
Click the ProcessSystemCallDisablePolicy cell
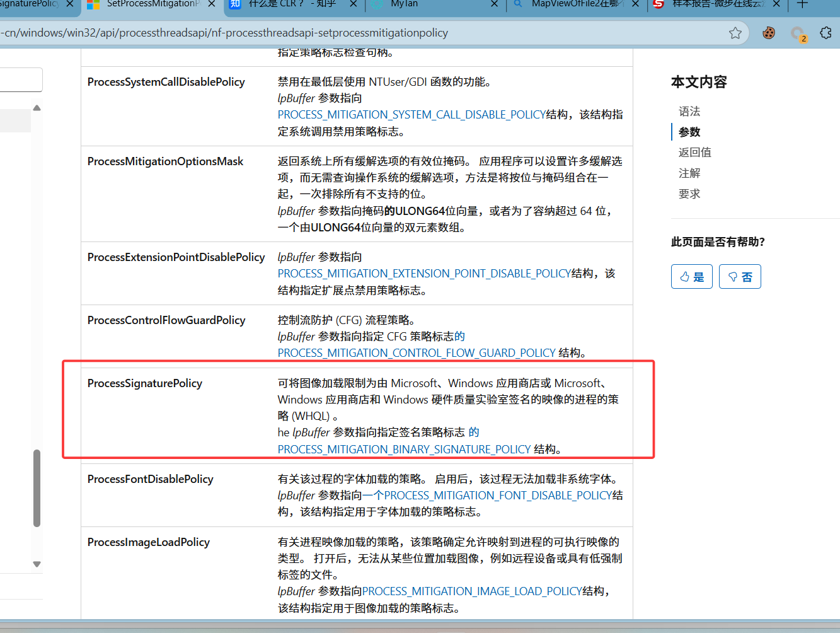166,82
